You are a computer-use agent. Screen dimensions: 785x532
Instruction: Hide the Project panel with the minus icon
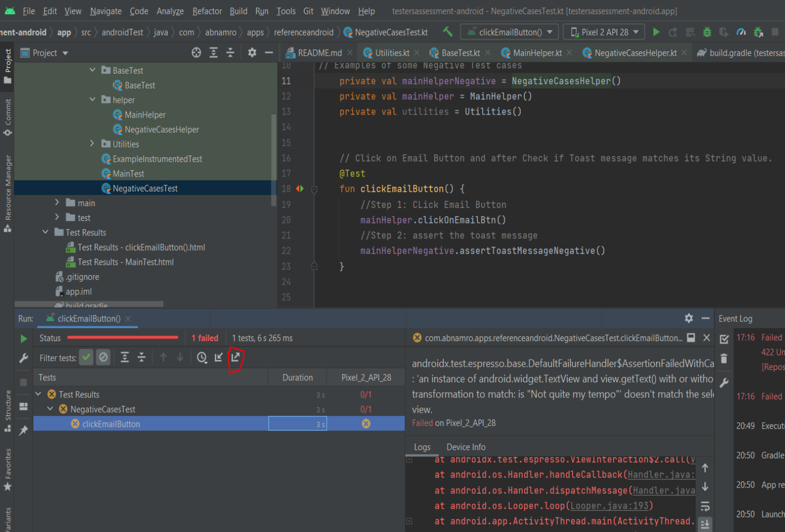[x=269, y=53]
